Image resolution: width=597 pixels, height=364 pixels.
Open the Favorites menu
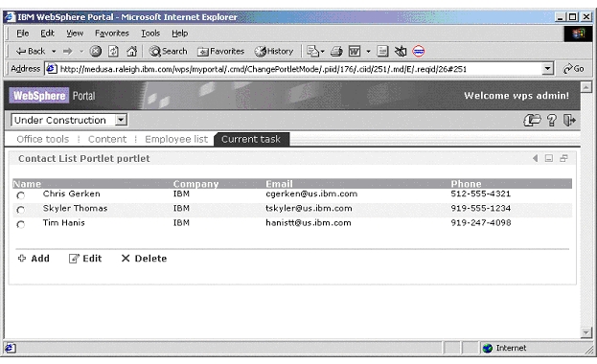tap(112, 34)
